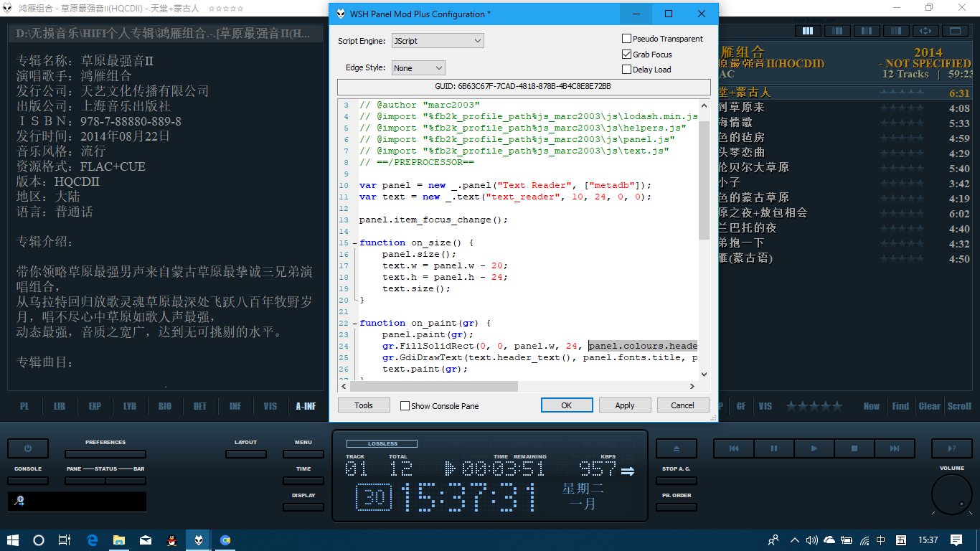The image size is (980, 551).
Task: Show hidden system tray icons chevron
Action: [794, 540]
